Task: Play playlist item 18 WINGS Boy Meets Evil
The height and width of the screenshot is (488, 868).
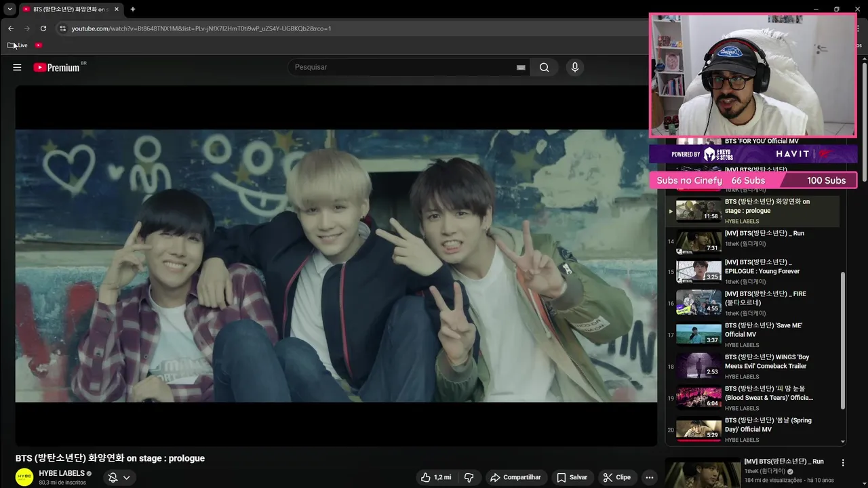Action: coord(753,366)
